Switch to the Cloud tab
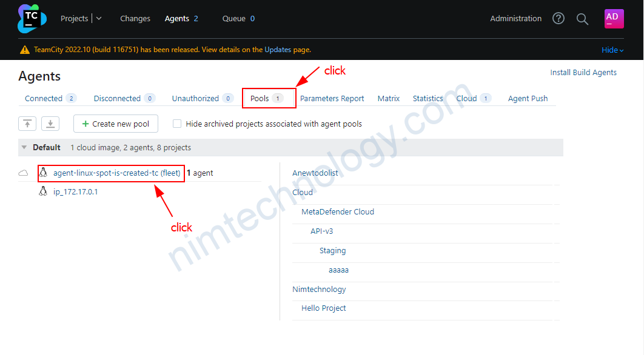644x355 pixels. click(x=466, y=99)
